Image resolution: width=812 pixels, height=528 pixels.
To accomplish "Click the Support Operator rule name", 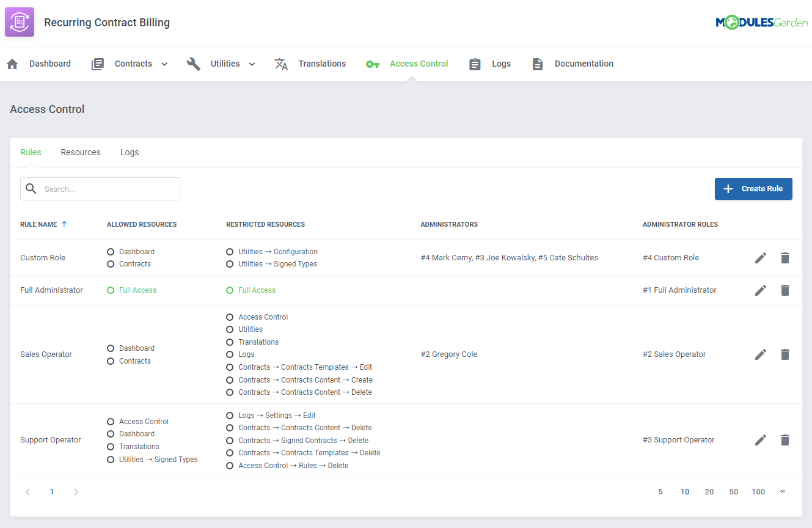I will [x=51, y=440].
